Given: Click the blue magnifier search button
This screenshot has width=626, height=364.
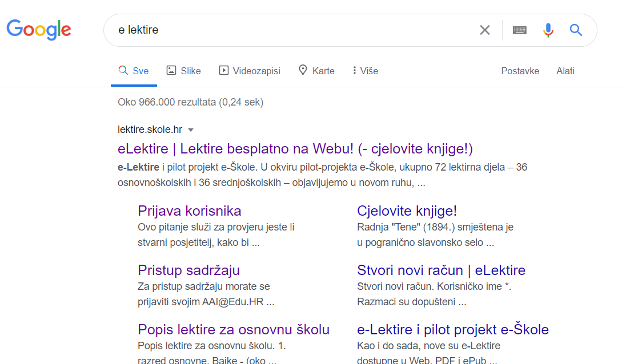Looking at the screenshot, I should (x=576, y=30).
